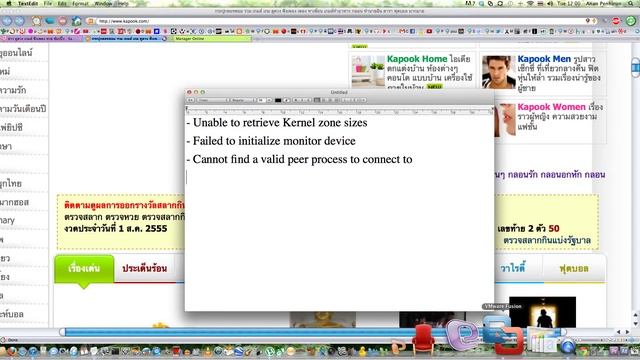
Task: Click the red stop loading icon
Action: pos(62,21)
